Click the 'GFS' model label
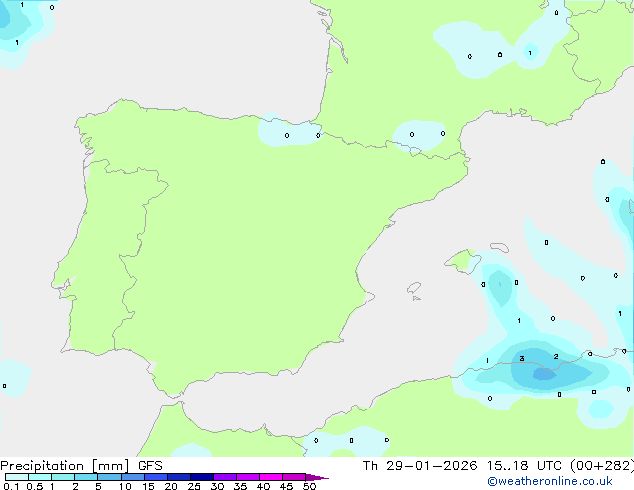The image size is (634, 490). [x=150, y=466]
